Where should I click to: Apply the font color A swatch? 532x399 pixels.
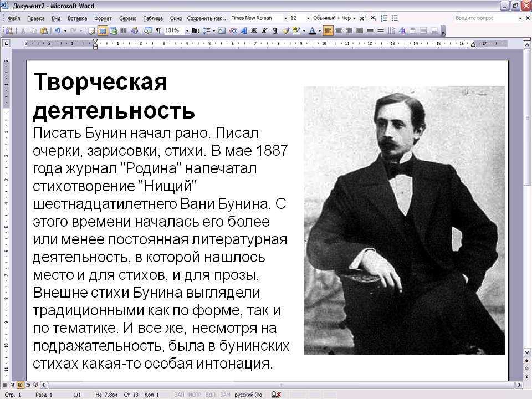click(x=313, y=30)
